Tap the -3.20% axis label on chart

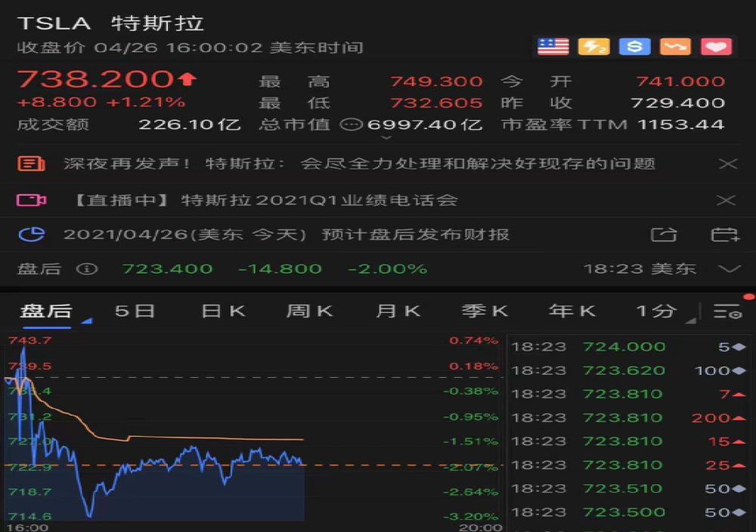click(470, 517)
